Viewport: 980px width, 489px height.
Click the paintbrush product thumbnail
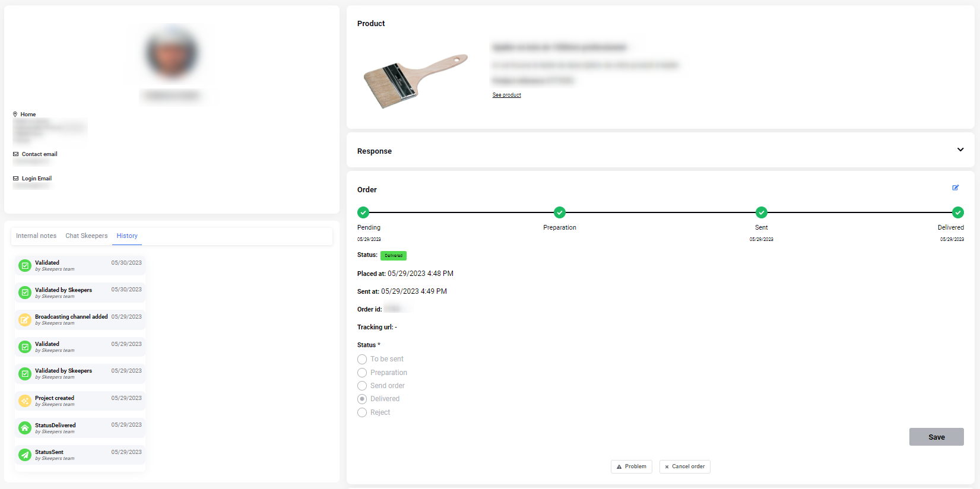415,81
